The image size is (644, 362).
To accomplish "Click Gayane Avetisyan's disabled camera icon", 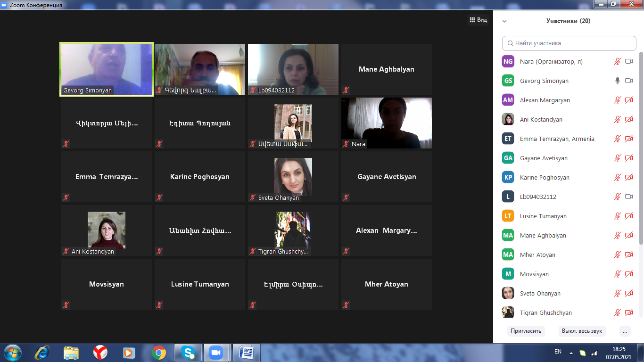I will (628, 158).
